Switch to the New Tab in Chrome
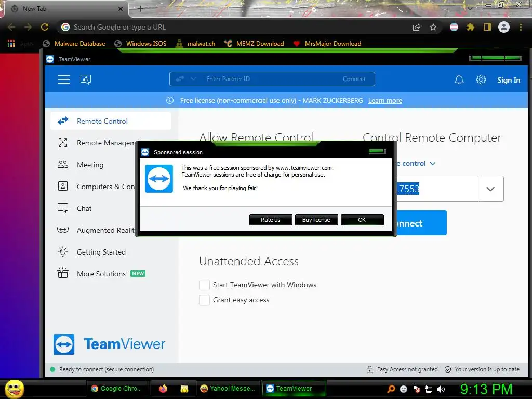This screenshot has width=532, height=399. coord(64,9)
